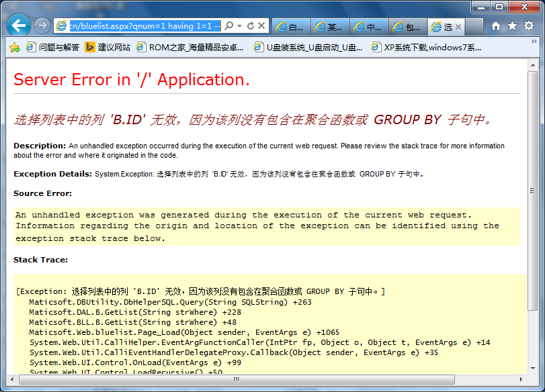
Task: Open the Home page icon
Action: coord(496,26)
